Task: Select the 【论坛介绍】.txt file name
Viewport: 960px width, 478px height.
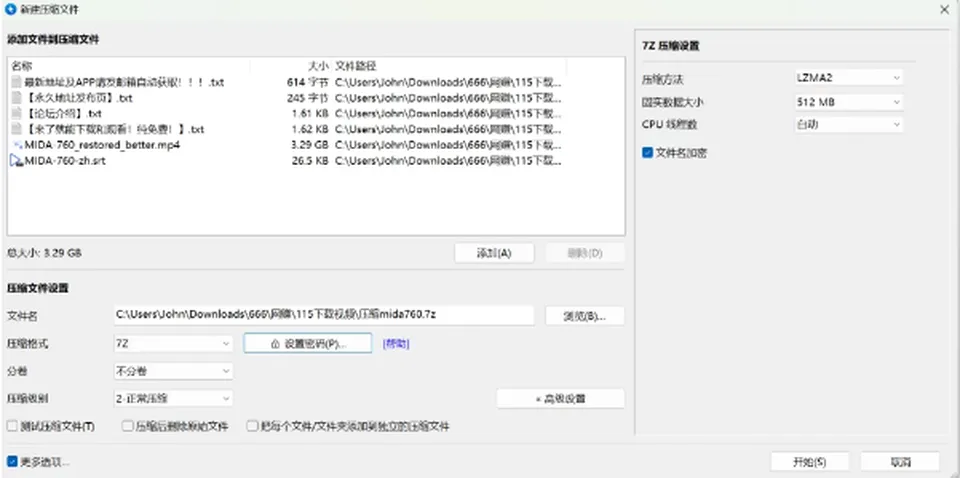Action: (x=63, y=114)
